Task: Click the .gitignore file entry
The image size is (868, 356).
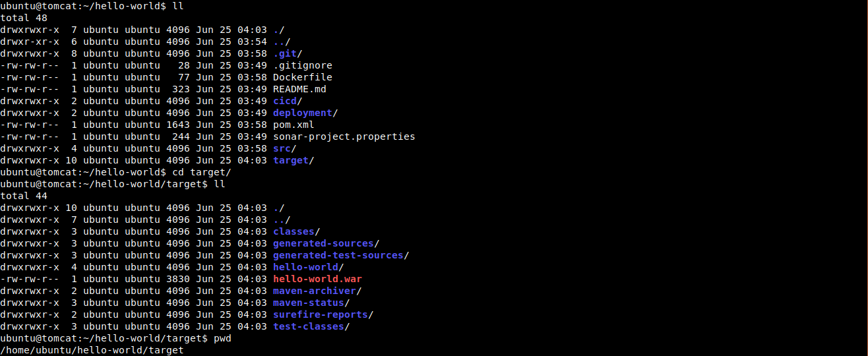Action: coord(303,65)
